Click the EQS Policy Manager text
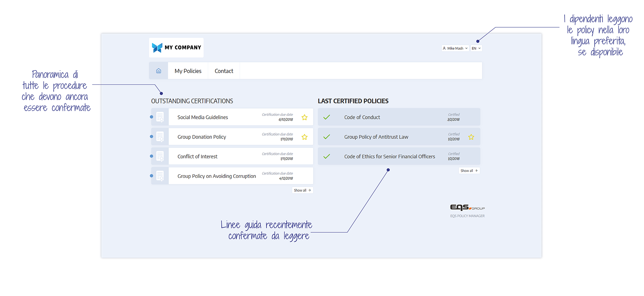644x296 pixels. 467,216
